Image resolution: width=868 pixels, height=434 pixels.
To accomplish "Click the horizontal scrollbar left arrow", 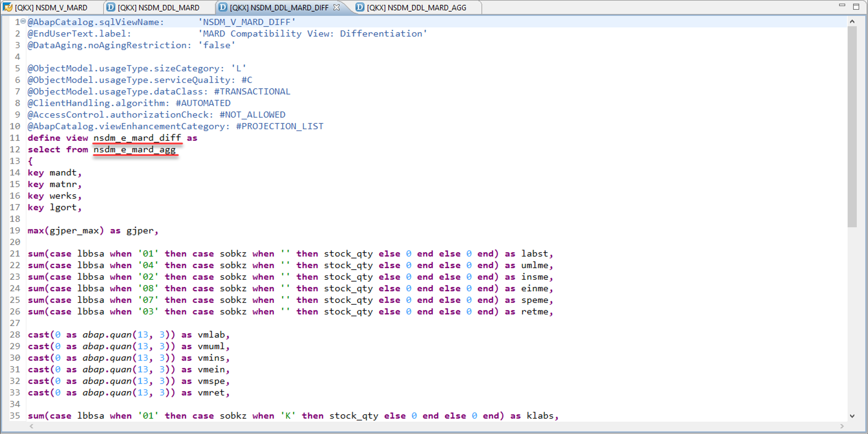I will (x=31, y=426).
